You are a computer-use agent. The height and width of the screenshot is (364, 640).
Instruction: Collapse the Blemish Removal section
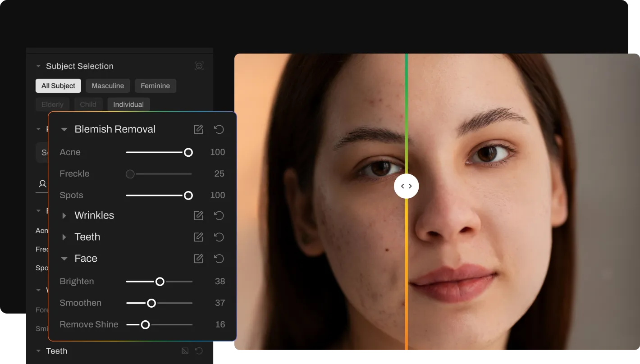click(x=64, y=130)
